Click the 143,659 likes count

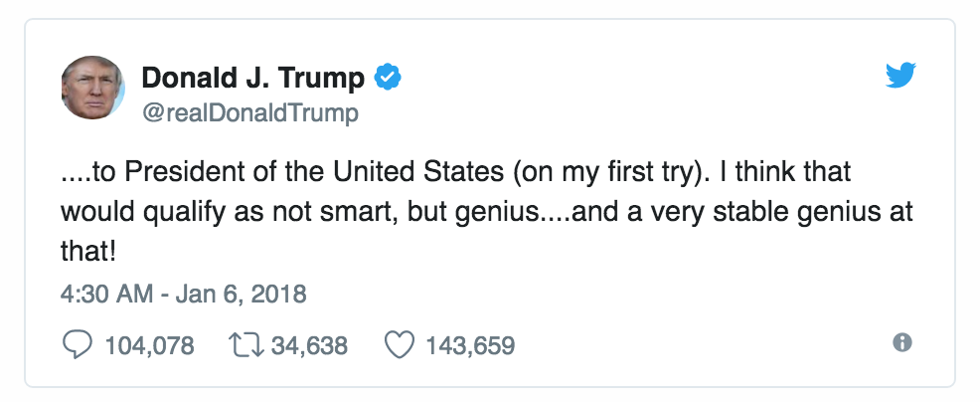point(470,346)
